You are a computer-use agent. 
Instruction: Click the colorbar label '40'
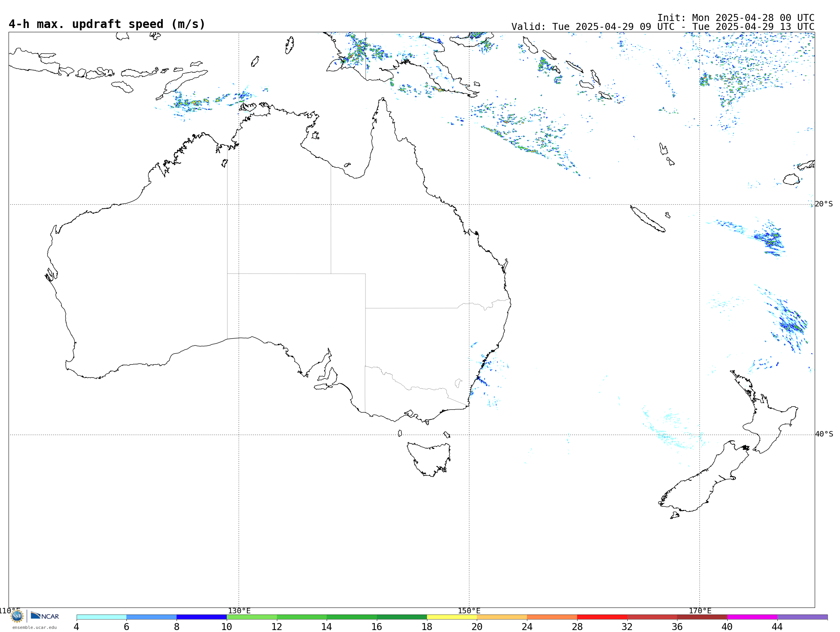(727, 627)
